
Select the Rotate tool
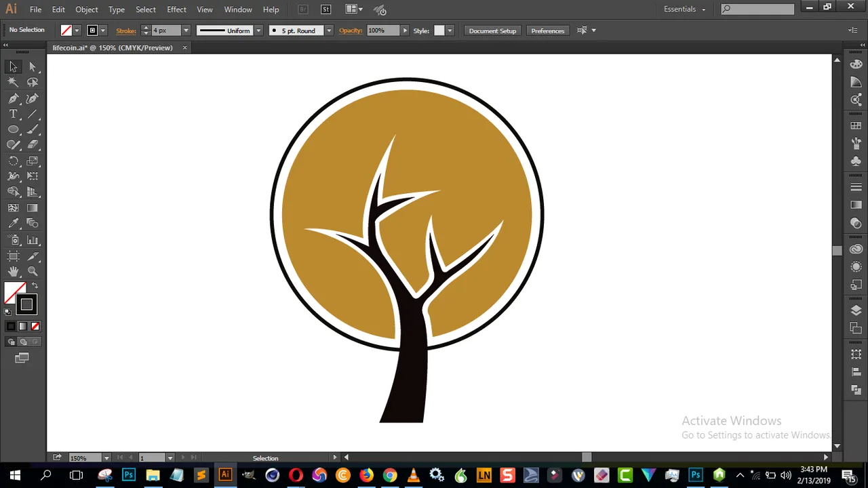(13, 161)
